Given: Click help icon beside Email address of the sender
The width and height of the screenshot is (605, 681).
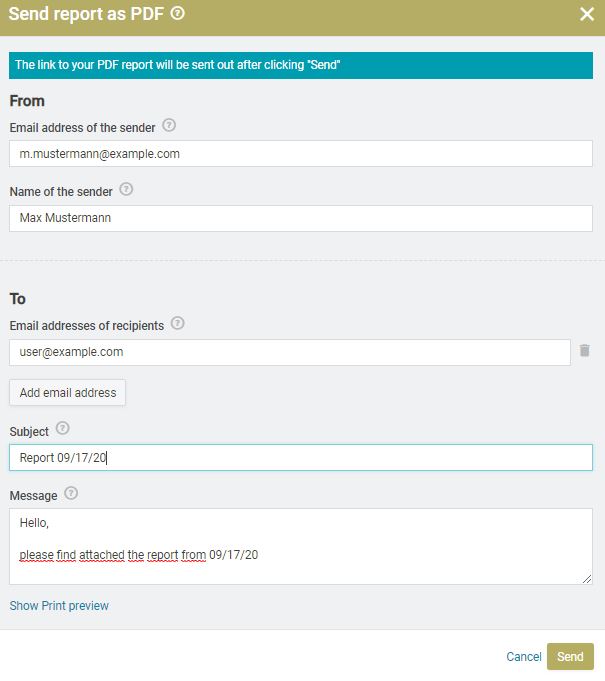Looking at the screenshot, I should pos(169,126).
